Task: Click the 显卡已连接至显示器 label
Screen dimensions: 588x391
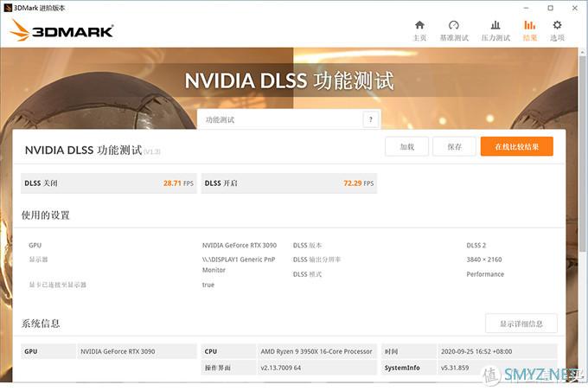Action: [57, 285]
